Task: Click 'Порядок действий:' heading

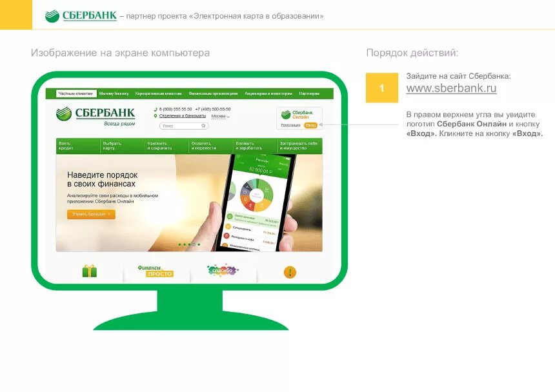Action: [x=412, y=53]
